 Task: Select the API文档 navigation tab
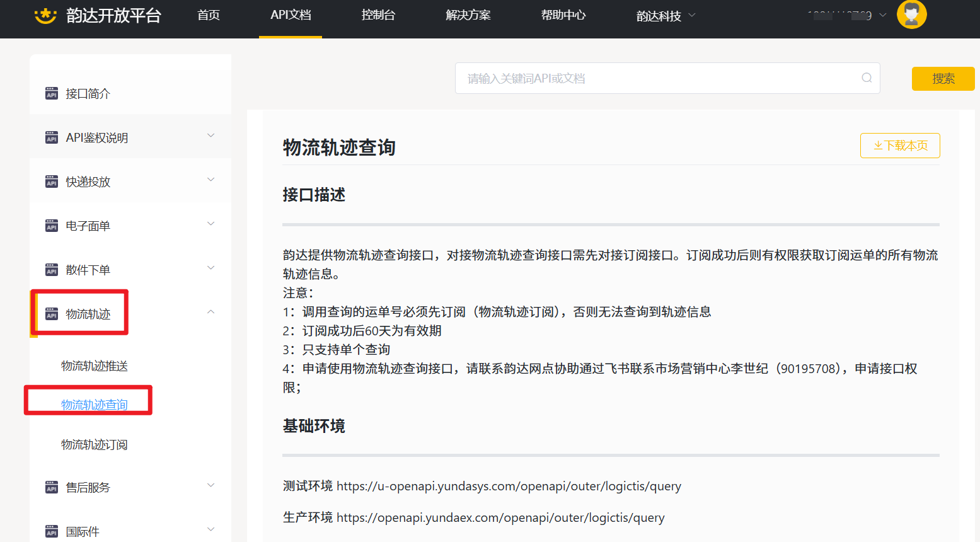pos(291,15)
